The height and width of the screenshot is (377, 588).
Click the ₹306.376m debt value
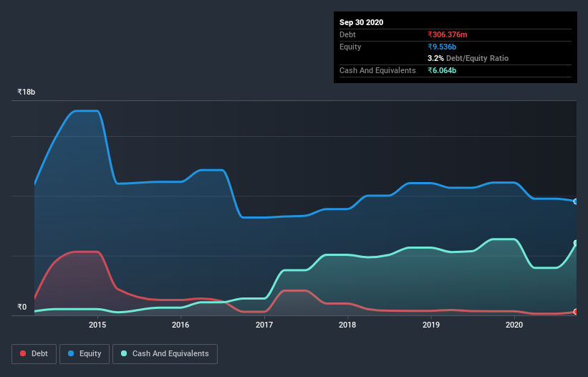(x=448, y=34)
